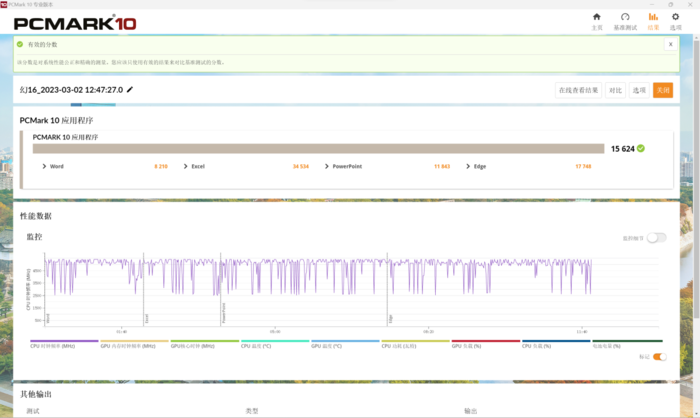Click the orange 关闭 button

662,90
